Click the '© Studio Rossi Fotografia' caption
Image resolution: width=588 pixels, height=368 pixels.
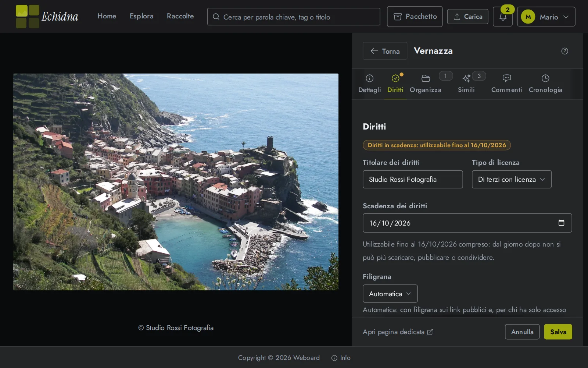[x=176, y=328]
